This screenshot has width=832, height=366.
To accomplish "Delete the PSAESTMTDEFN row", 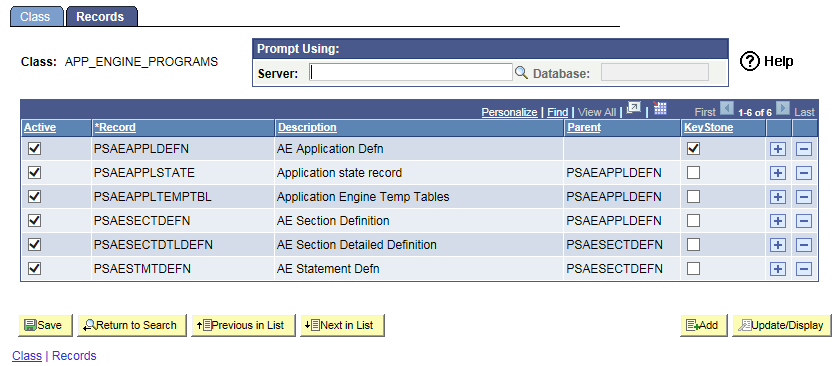I will [804, 269].
